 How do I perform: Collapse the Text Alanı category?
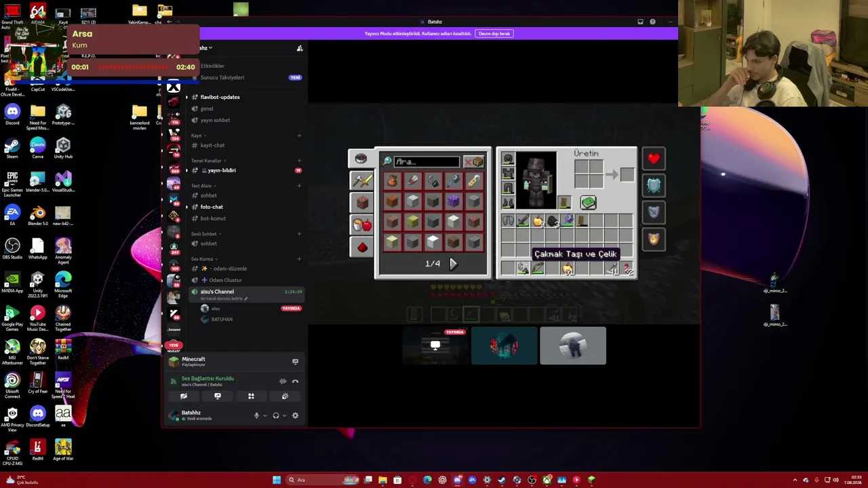pos(203,186)
